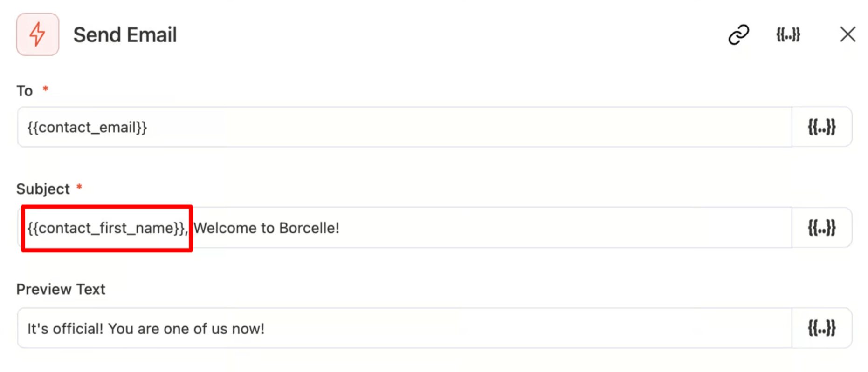This screenshot has width=868, height=372.
Task: Click the lightning bolt action icon
Action: tap(37, 34)
